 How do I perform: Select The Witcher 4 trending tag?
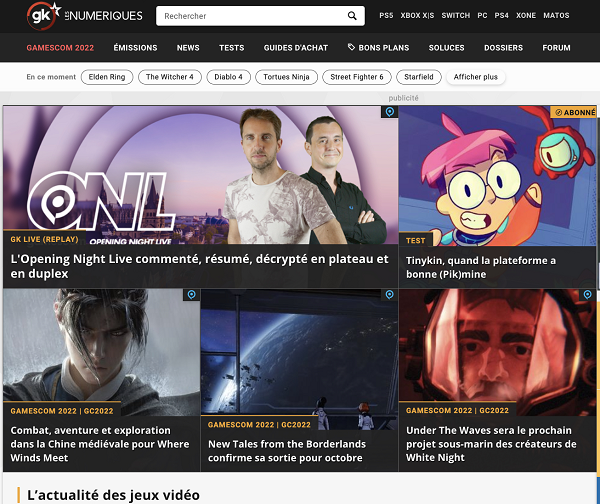coord(170,77)
